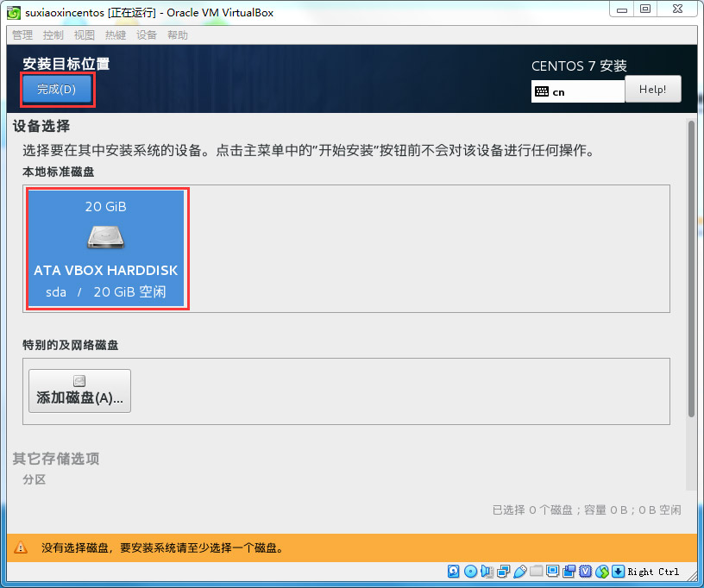Click the selected disks summary text

tap(587, 510)
